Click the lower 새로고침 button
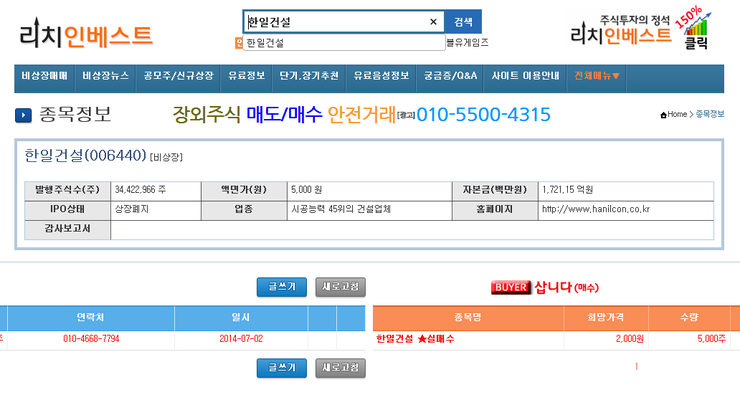 coord(340,368)
